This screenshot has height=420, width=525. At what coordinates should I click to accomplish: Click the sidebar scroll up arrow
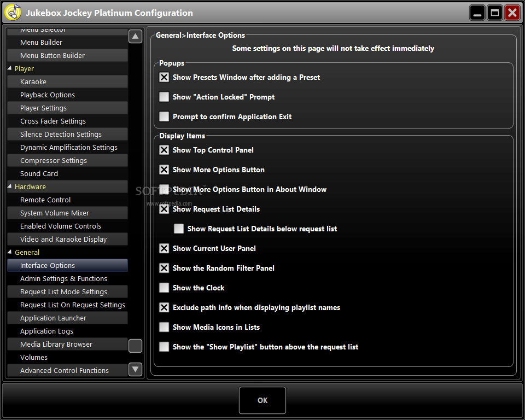click(x=135, y=36)
